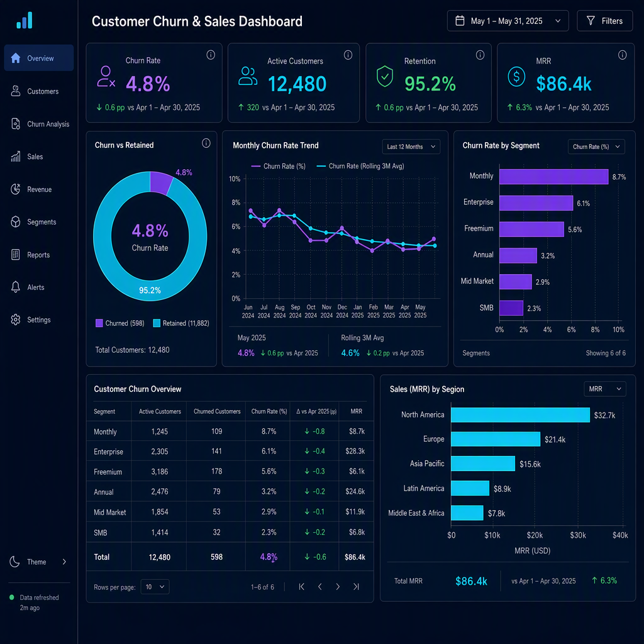Click the group icon in Active Customers card
The image size is (644, 644).
coord(248,76)
